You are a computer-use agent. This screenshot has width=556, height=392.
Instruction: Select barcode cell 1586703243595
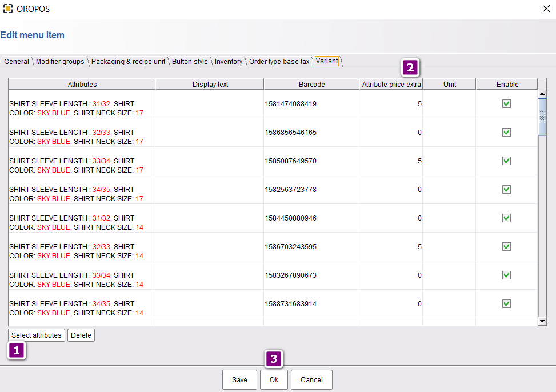pos(311,246)
